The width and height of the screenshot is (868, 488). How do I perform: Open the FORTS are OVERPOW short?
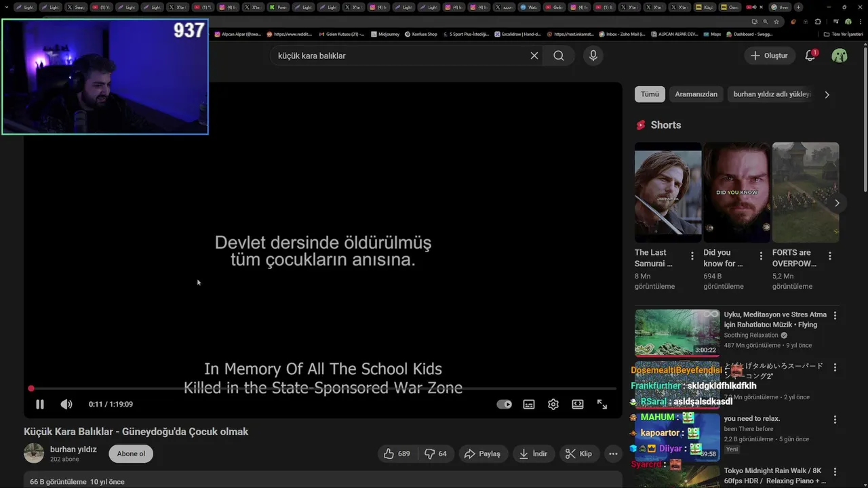tap(806, 192)
